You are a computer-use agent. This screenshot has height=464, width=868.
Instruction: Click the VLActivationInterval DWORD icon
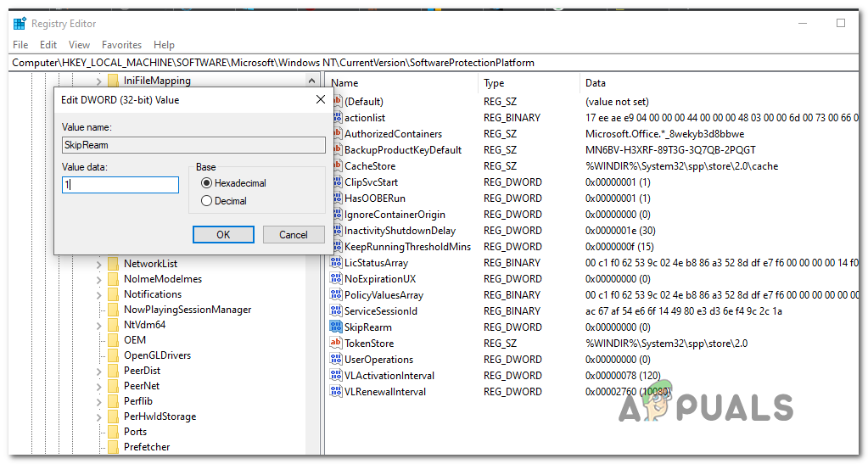(x=335, y=375)
